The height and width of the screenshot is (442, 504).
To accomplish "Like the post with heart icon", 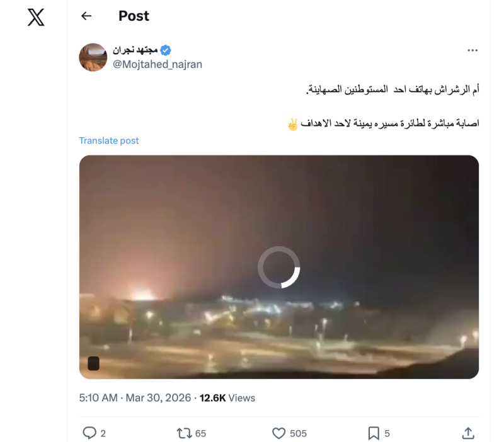I will point(278,433).
